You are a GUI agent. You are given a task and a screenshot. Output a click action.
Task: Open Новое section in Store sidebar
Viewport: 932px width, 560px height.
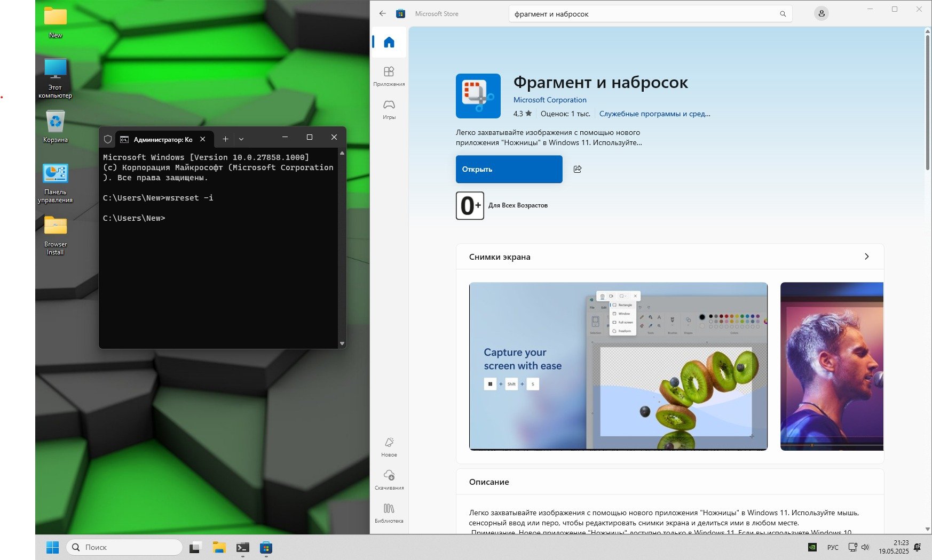[x=389, y=447]
